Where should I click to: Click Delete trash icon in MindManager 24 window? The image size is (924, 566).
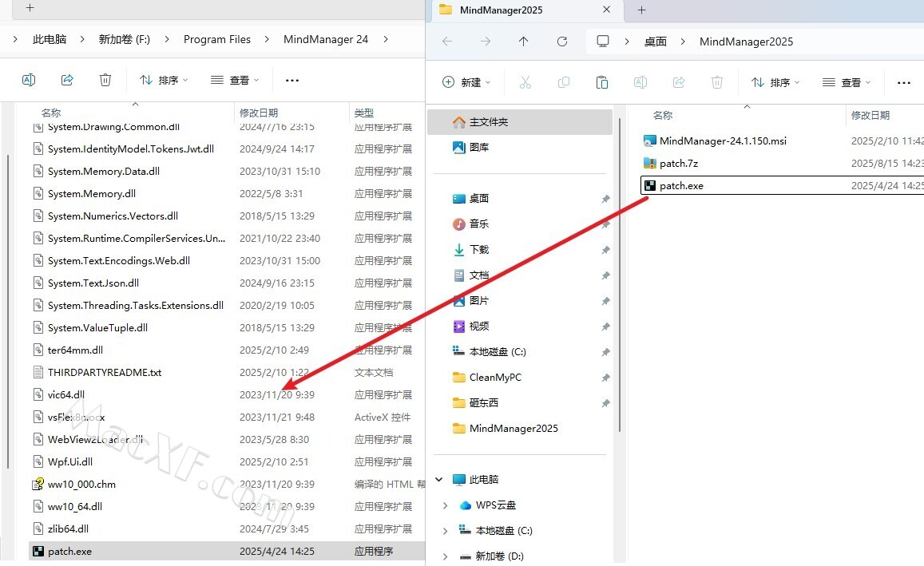[x=105, y=80]
